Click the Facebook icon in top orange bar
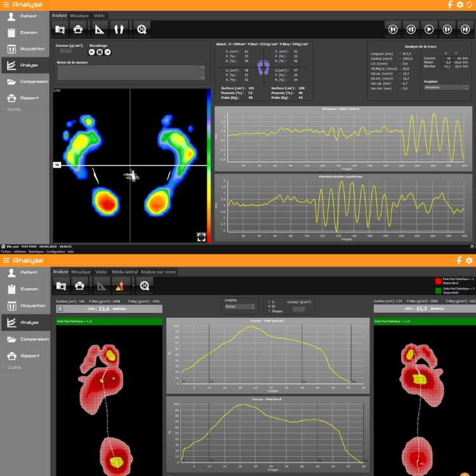The image size is (476, 476). [451, 4]
